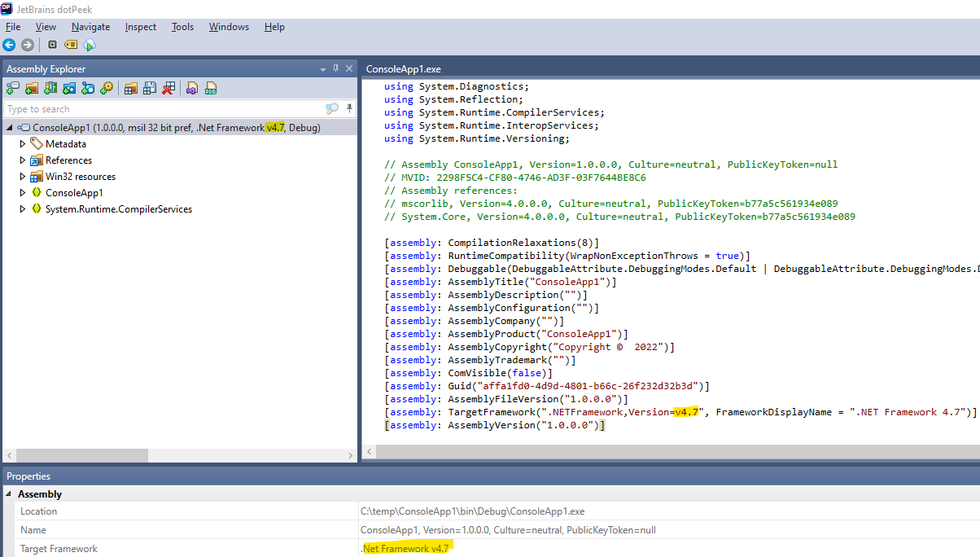
Task: Open the Tools menu
Action: (182, 27)
